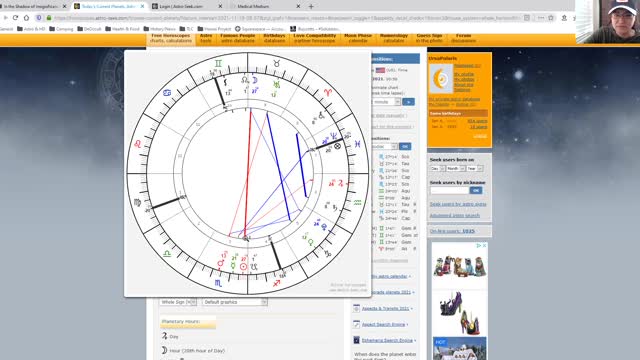Screen dimensions: 640x360
Task: Open the Advanced astro search link
Action: click(454, 216)
